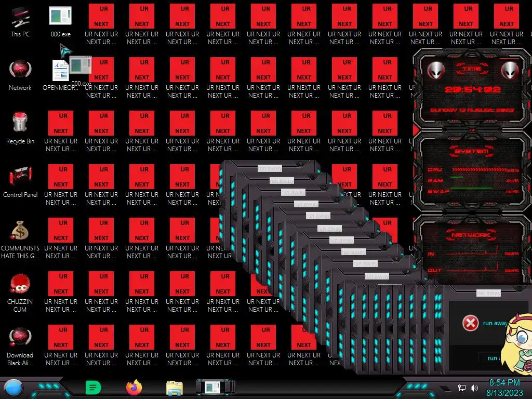Click the red error icon in the dialog
Viewport: 532px width, 399px height.
471,323
